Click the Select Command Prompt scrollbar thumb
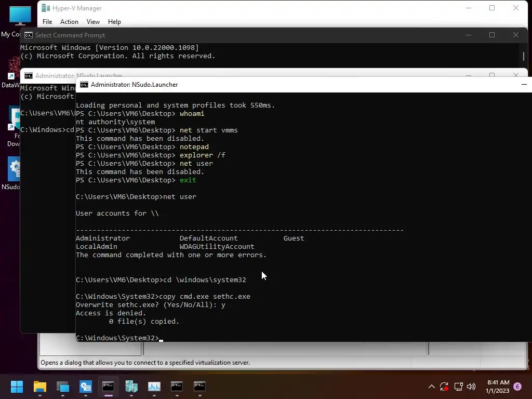 (524, 56)
